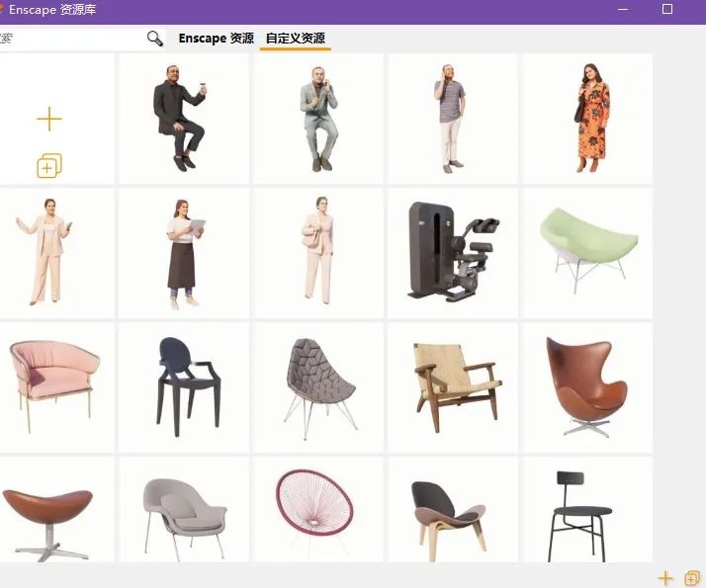The image size is (706, 588).
Task: Select the grey quilted shell chair
Action: point(317,387)
